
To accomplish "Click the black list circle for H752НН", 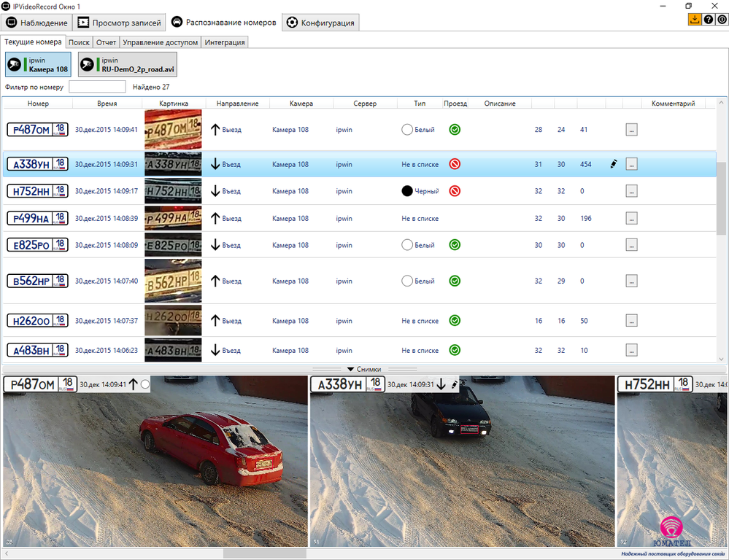I will click(407, 191).
